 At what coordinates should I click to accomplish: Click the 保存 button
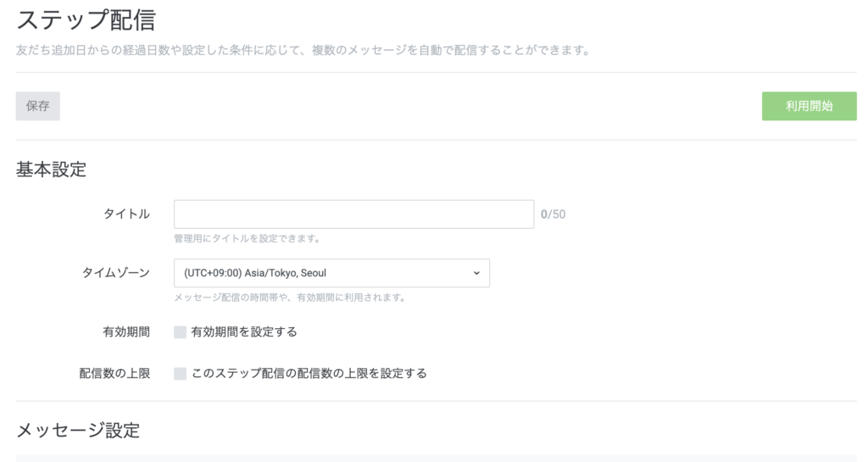tap(37, 106)
